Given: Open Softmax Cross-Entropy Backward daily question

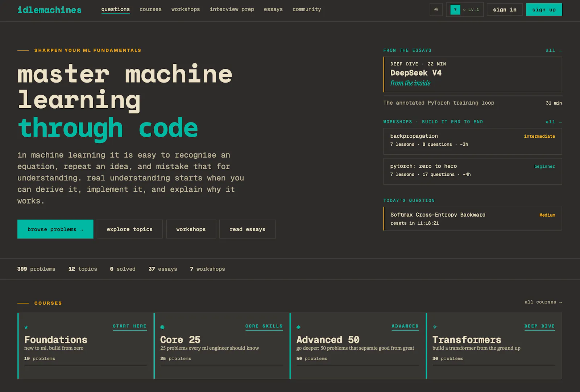Looking at the screenshot, I should click(473, 218).
